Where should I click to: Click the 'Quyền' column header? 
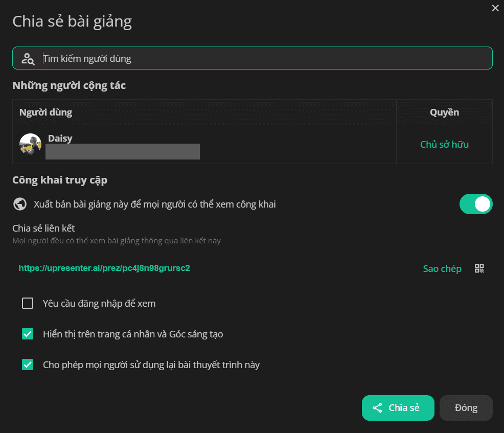[444, 112]
